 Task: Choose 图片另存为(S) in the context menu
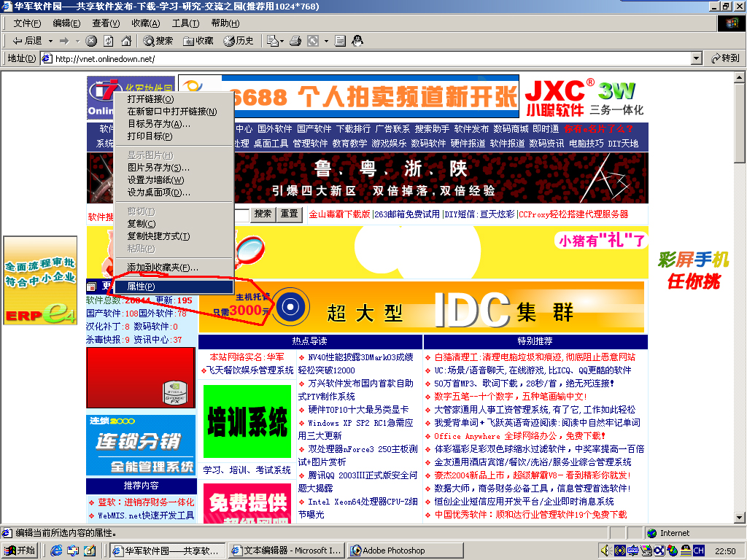(174, 168)
